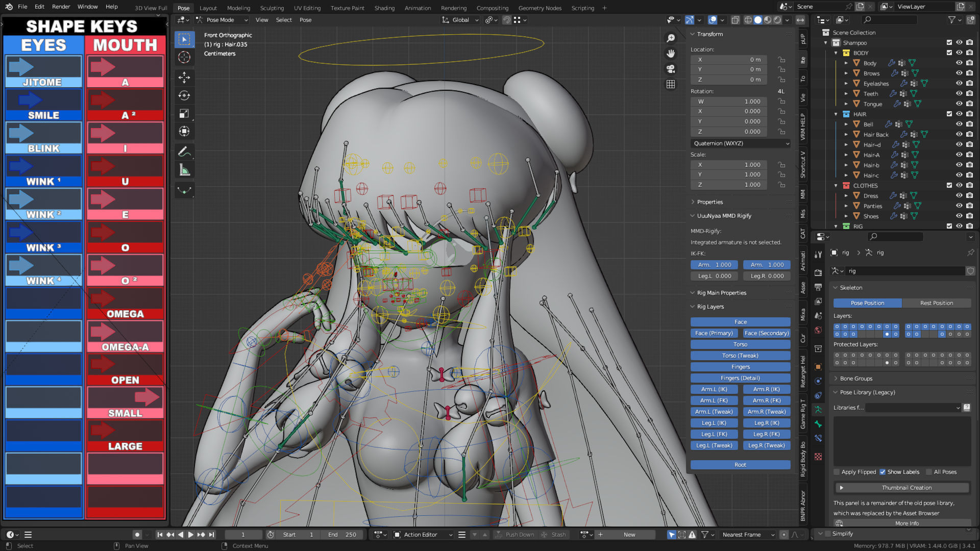Click the viewport pan hand icon
The image size is (980, 551).
coord(671,54)
